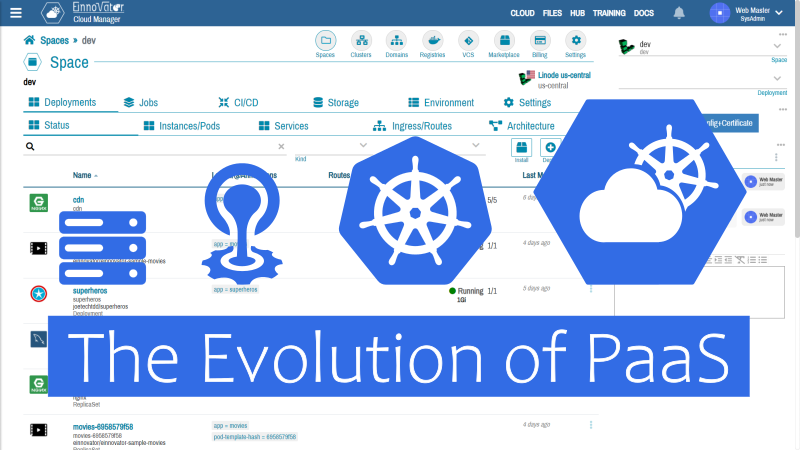Screen dimensions: 800x450
Task: Expand the Web Master account dropdown
Action: click(779, 13)
